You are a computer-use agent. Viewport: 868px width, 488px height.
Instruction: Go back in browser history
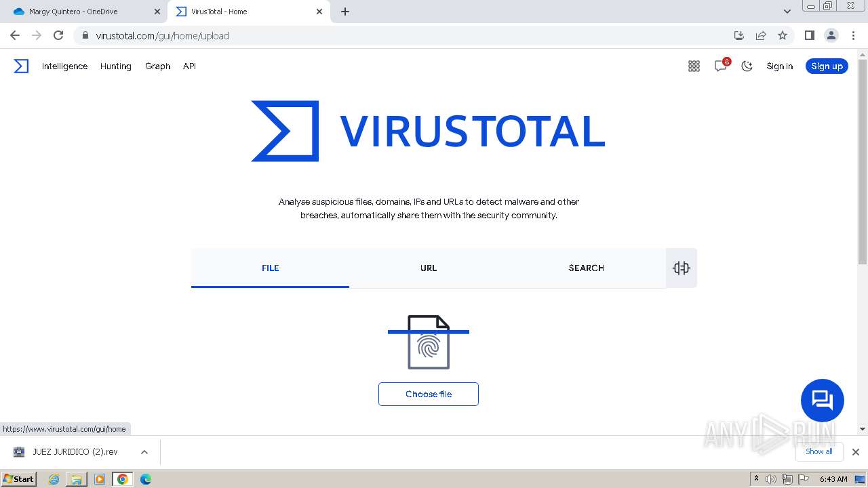(x=15, y=35)
